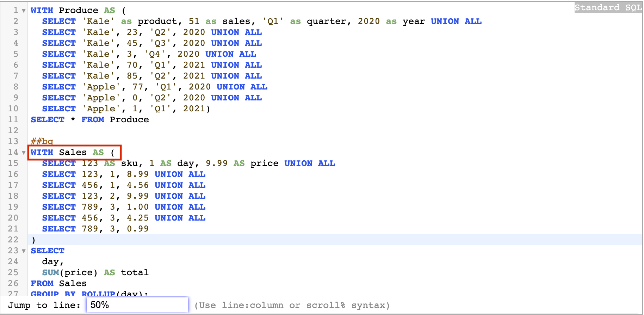The width and height of the screenshot is (644, 315).
Task: Click the value 0.99 on line 21
Action: pos(138,229)
